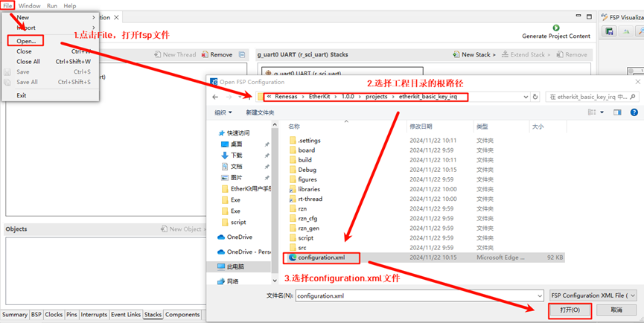Open the 组织 organize dropdown
The image size is (644, 323).
click(223, 112)
